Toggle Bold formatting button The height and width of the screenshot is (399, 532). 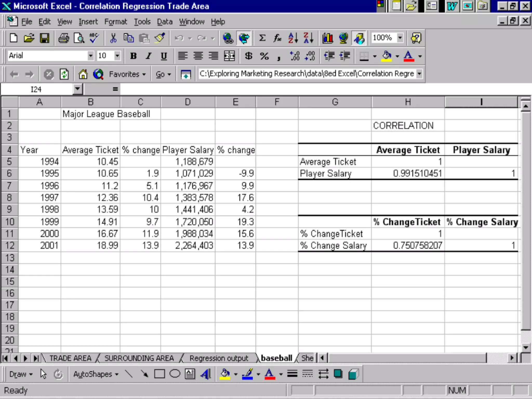coord(133,56)
